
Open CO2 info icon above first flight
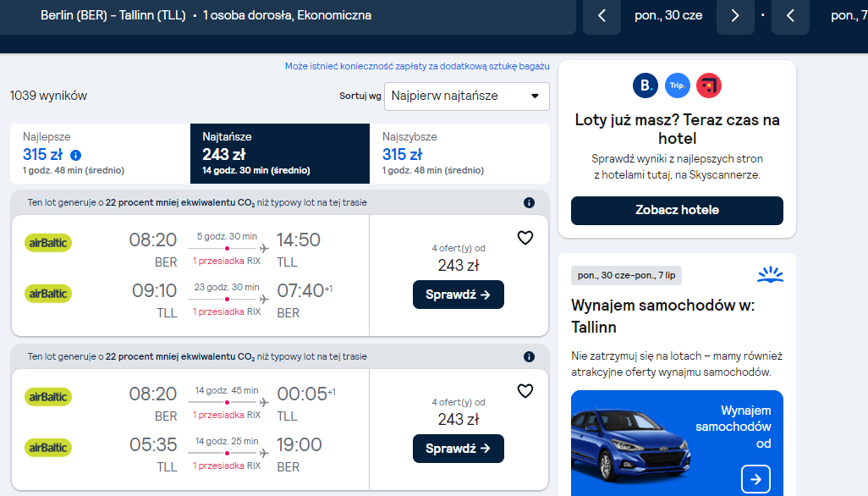tap(530, 202)
